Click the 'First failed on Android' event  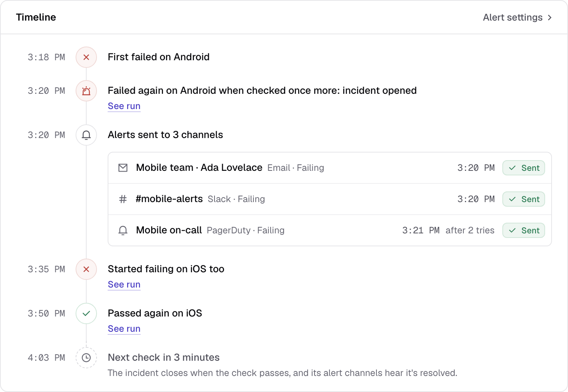tap(159, 57)
